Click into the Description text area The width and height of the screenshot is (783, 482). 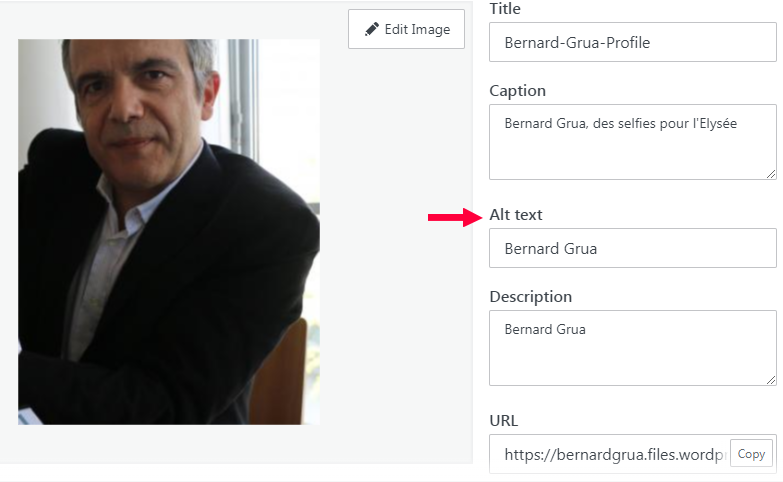632,355
